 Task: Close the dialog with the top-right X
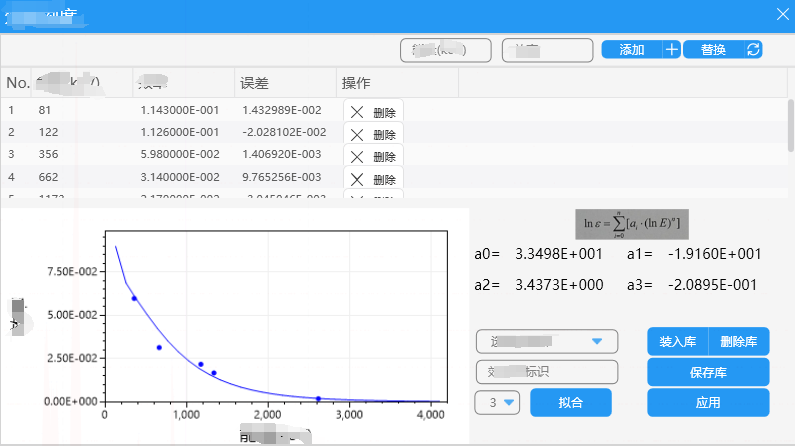[x=782, y=14]
